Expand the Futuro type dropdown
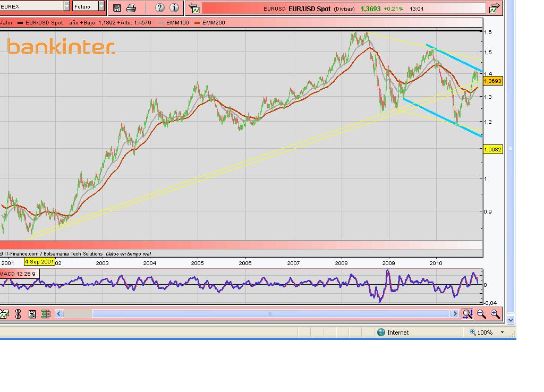Viewport: 544px width, 392px height. click(101, 6)
